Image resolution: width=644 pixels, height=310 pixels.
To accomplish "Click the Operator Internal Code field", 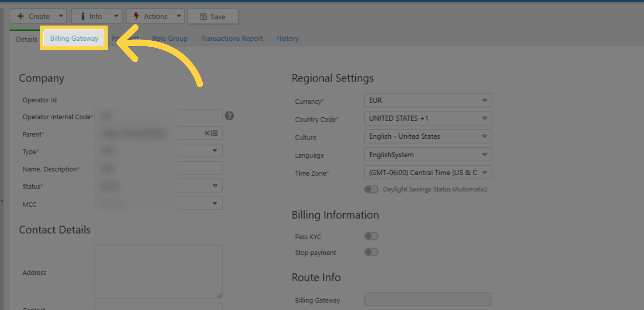I will [x=159, y=116].
